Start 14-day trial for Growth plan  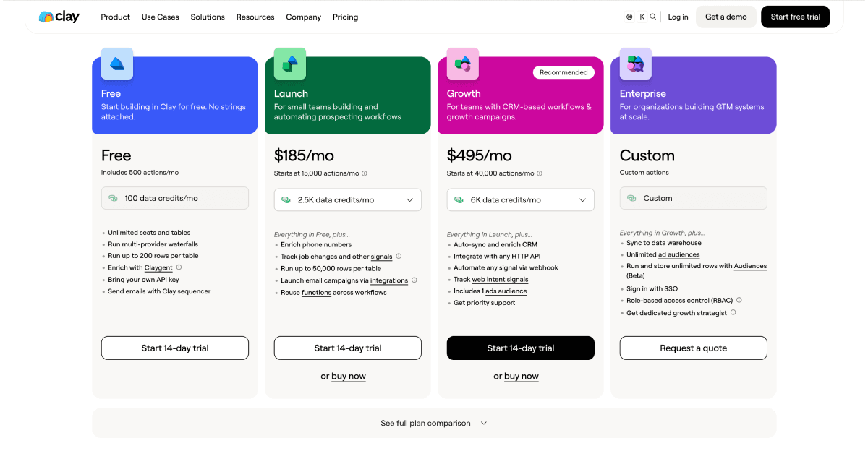pos(521,348)
